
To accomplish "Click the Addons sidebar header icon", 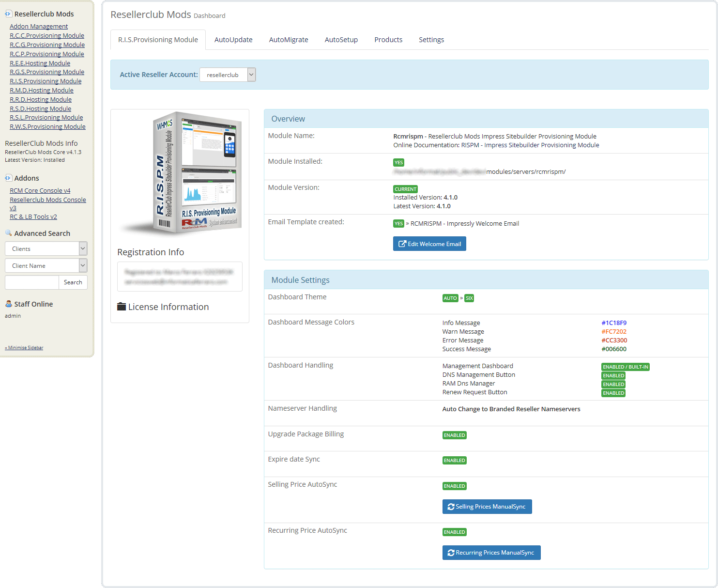I will 8,178.
